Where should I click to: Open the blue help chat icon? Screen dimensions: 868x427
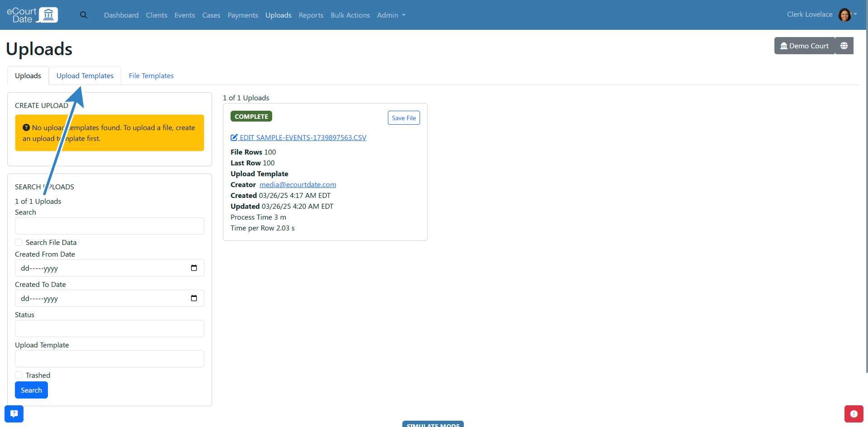coord(14,413)
